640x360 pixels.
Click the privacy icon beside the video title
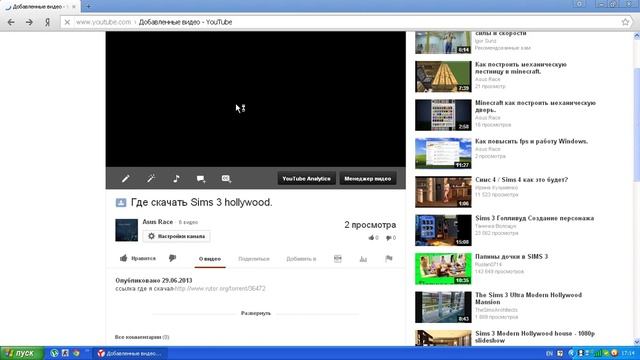point(121,202)
